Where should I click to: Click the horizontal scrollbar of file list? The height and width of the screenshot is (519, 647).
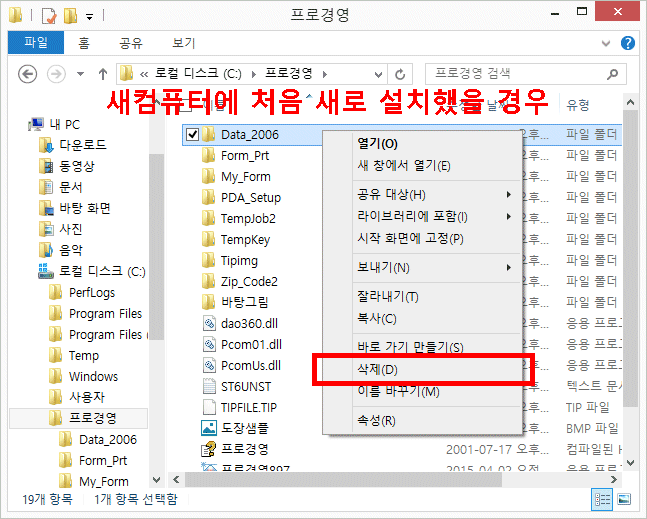[343, 479]
